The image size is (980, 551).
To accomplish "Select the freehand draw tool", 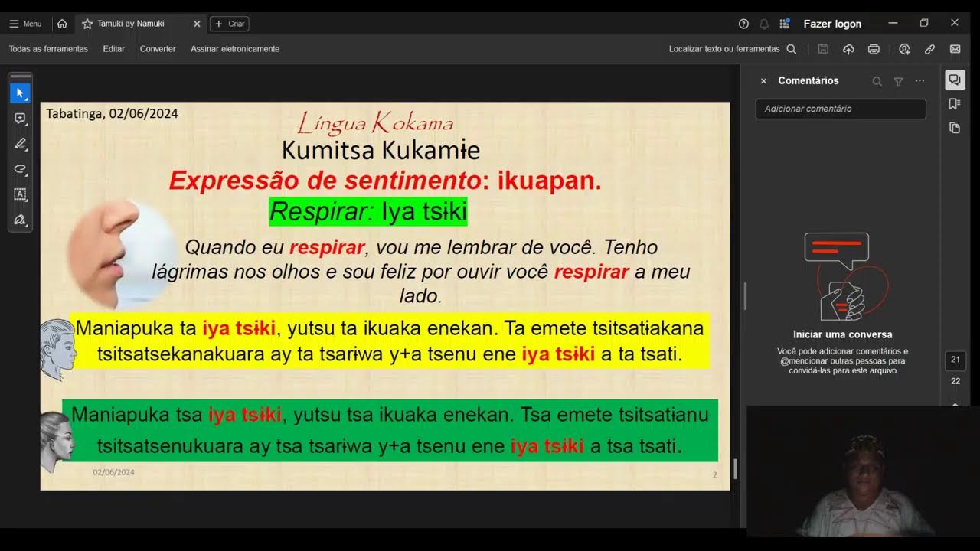I will (x=20, y=169).
